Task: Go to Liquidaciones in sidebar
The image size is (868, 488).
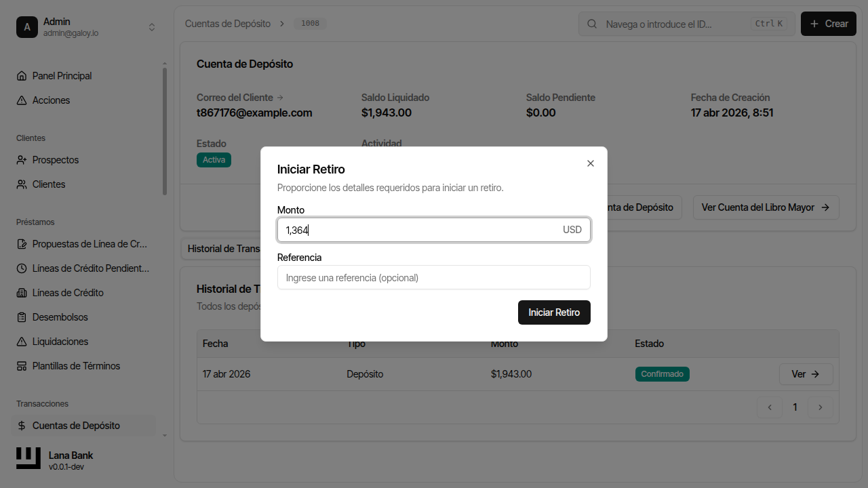Action: click(x=60, y=342)
